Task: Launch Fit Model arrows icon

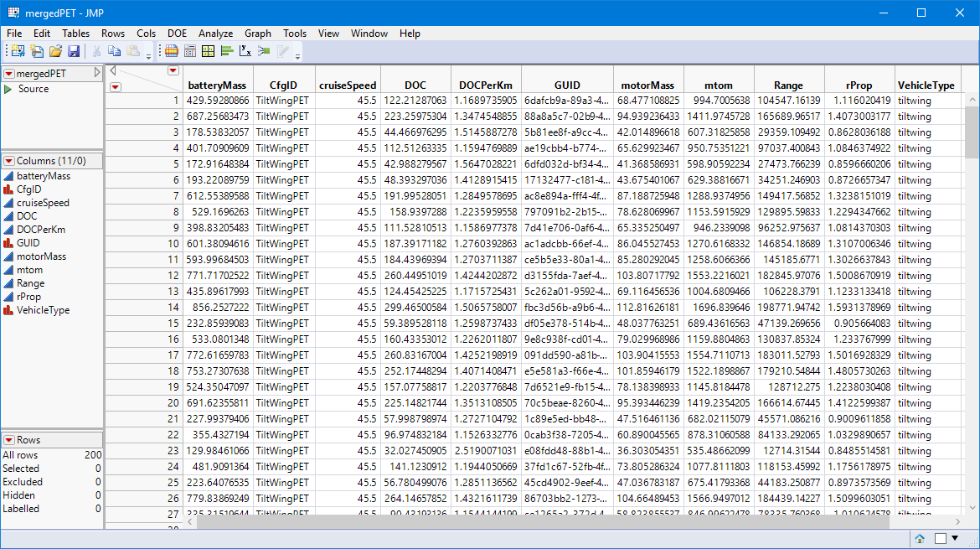Action: coord(264,51)
